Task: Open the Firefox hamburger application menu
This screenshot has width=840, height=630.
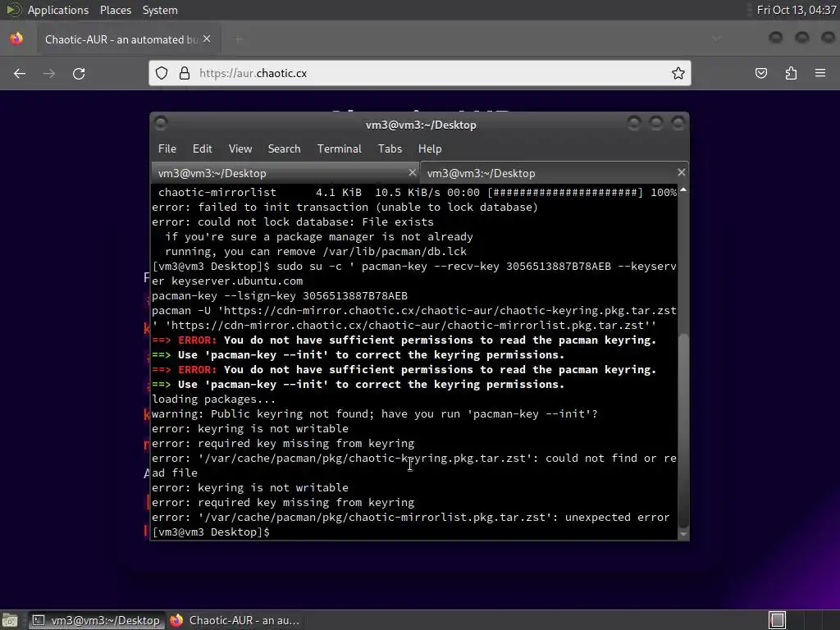Action: coord(820,73)
